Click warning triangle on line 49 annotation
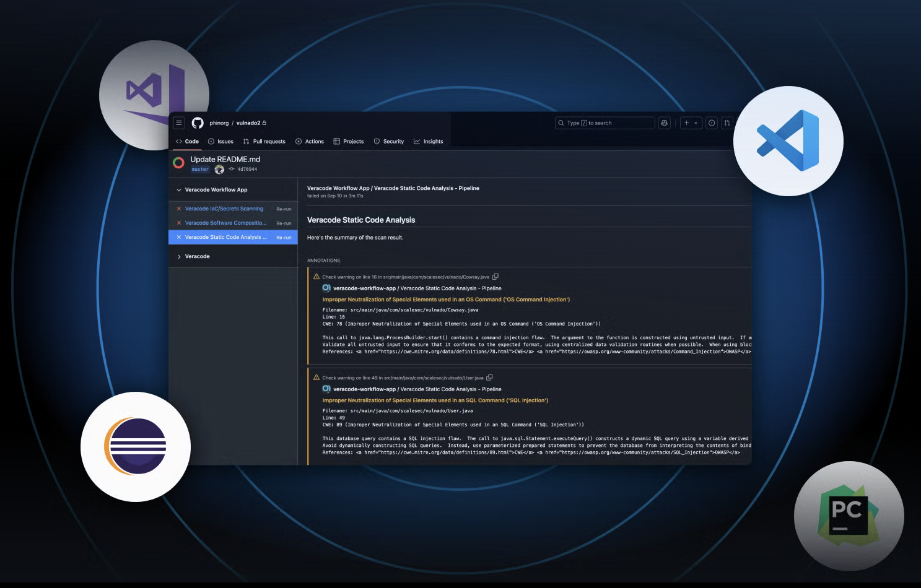 (x=316, y=378)
